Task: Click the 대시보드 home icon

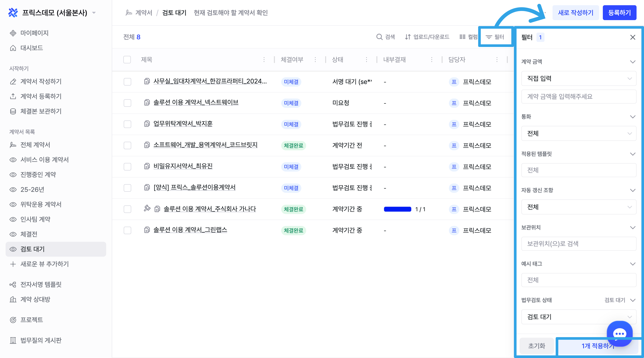Action: [13, 48]
